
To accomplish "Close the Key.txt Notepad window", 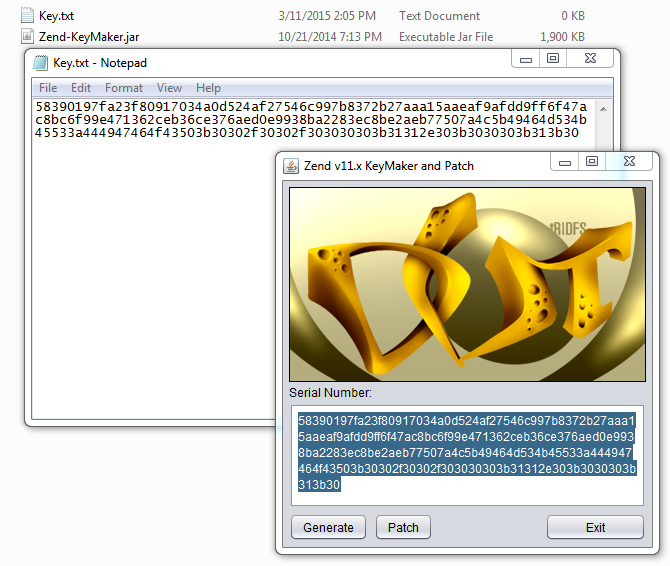I will pos(590,59).
